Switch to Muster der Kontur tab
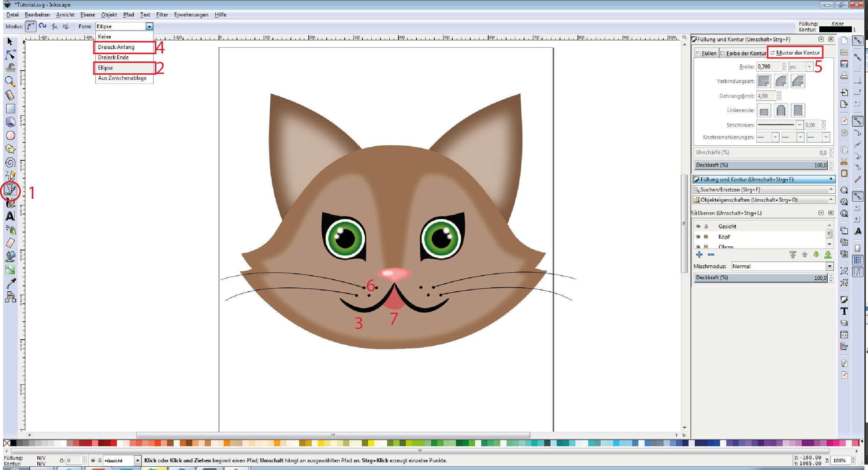Viewport: 868px width, 470px height. pos(795,53)
